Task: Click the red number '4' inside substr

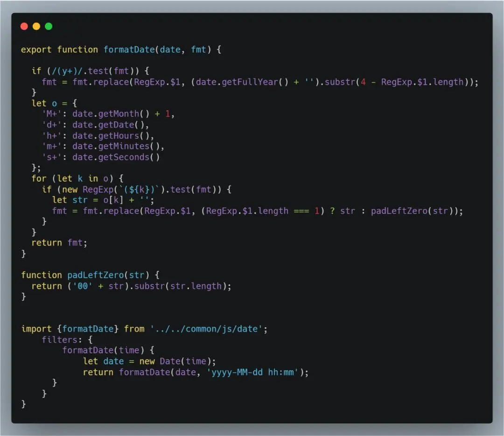Action: coord(363,82)
